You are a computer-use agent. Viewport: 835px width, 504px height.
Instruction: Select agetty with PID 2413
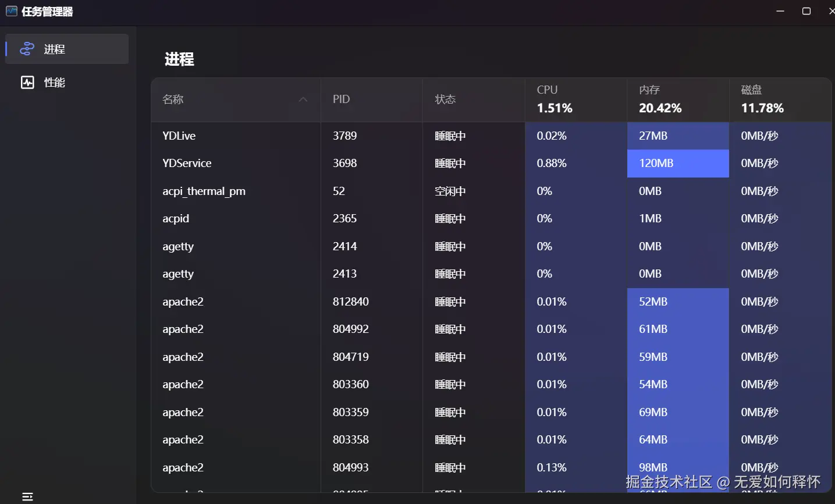pos(492,274)
